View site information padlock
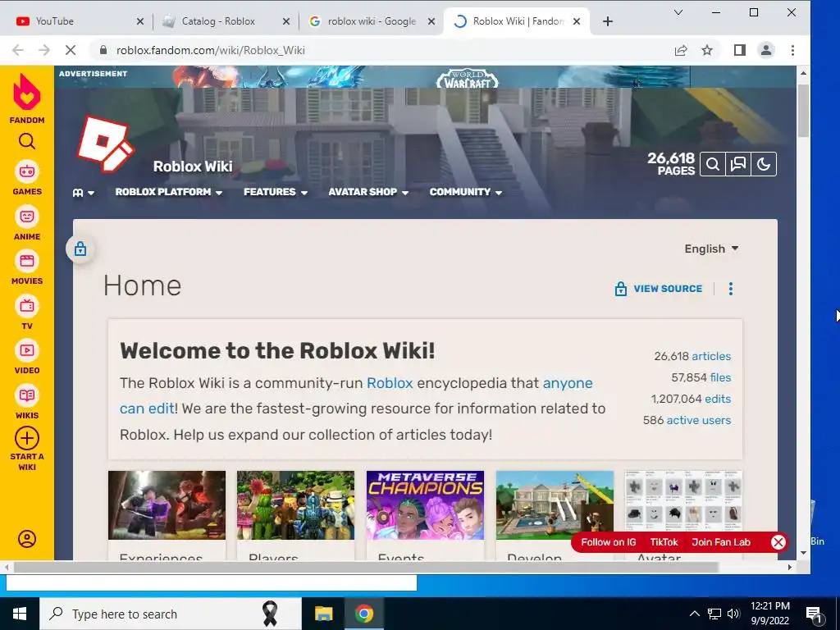The height and width of the screenshot is (630, 840). coord(103,50)
